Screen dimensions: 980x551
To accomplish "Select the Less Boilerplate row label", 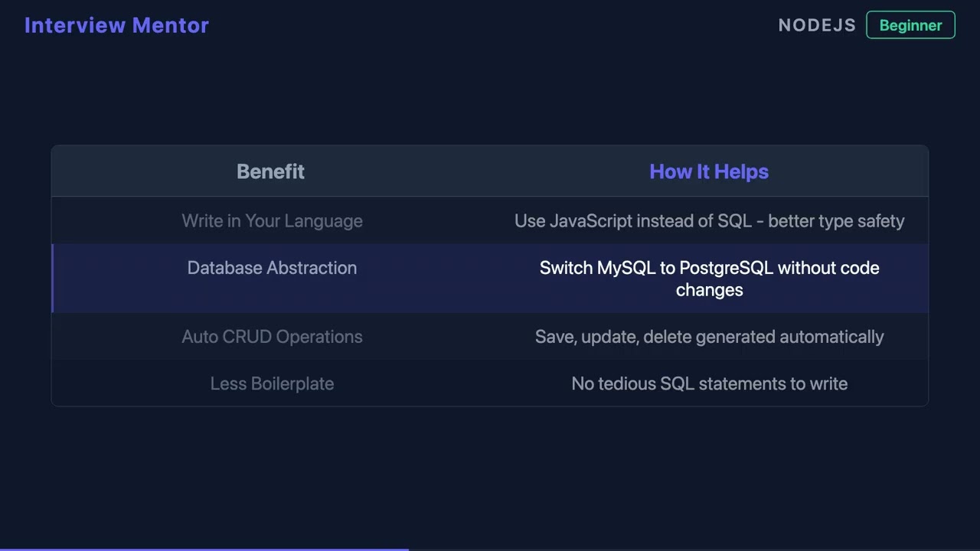I will [272, 383].
